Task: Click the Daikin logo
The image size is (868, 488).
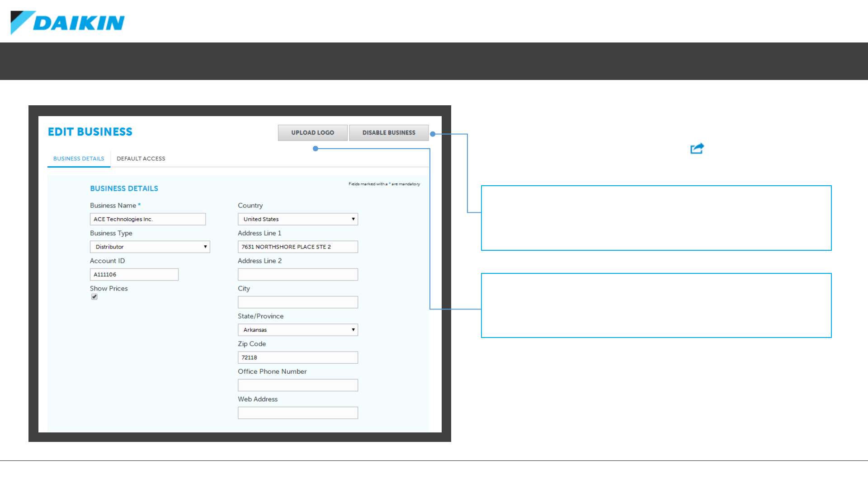Action: (x=68, y=23)
